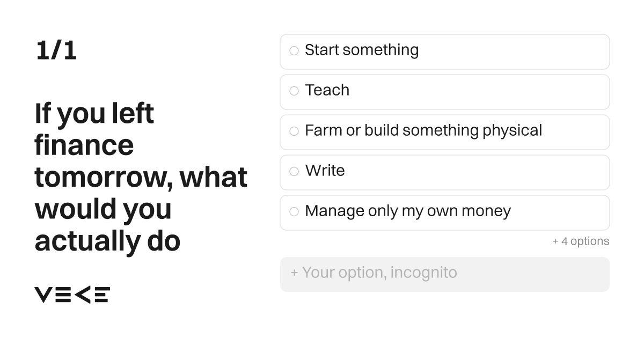
Task: Click the arrow-shaped C glyph in logo
Action: [82, 295]
